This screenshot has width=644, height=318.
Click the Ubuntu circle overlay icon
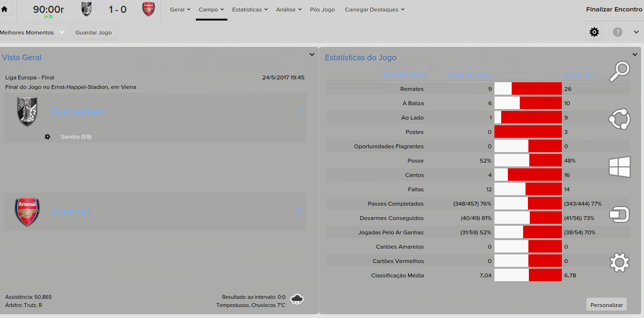pos(619,120)
